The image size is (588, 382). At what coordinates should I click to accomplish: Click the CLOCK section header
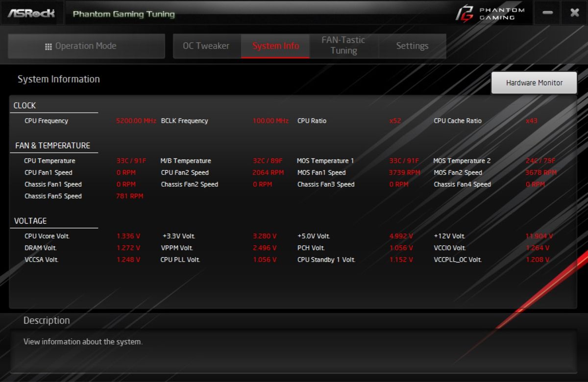click(24, 105)
